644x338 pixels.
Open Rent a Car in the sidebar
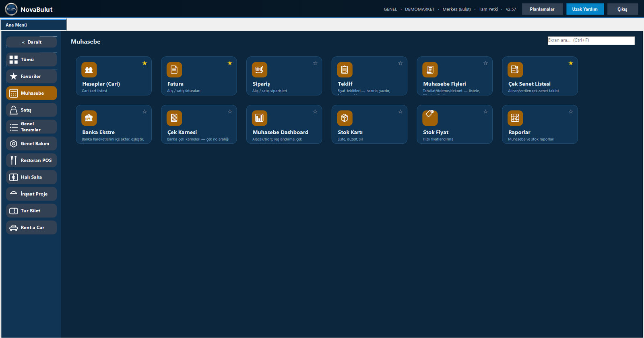(31, 228)
